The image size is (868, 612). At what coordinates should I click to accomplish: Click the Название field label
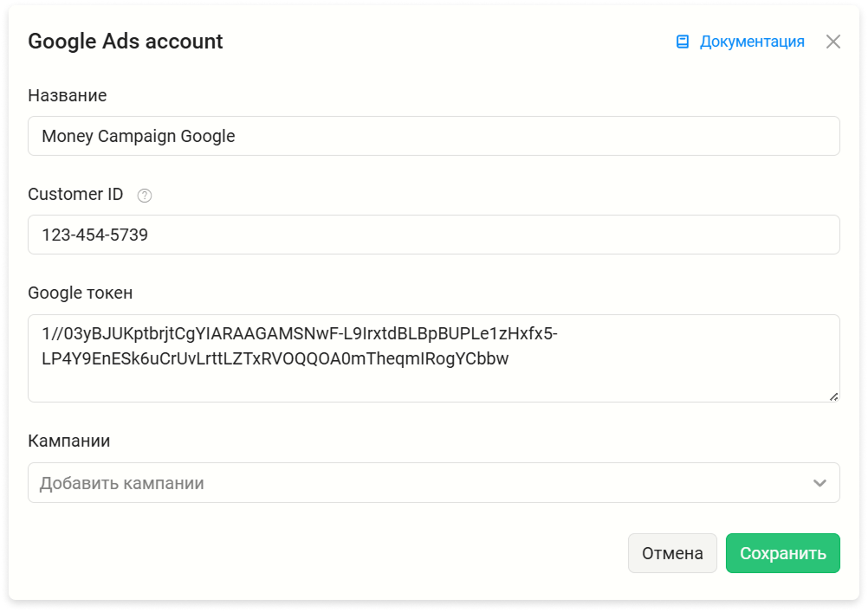[x=68, y=95]
